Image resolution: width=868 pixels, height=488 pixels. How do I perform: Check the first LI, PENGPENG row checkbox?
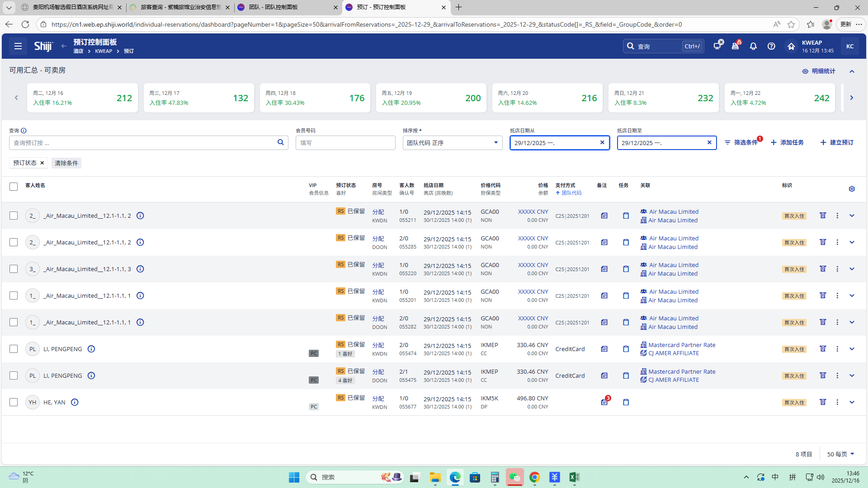[14, 349]
